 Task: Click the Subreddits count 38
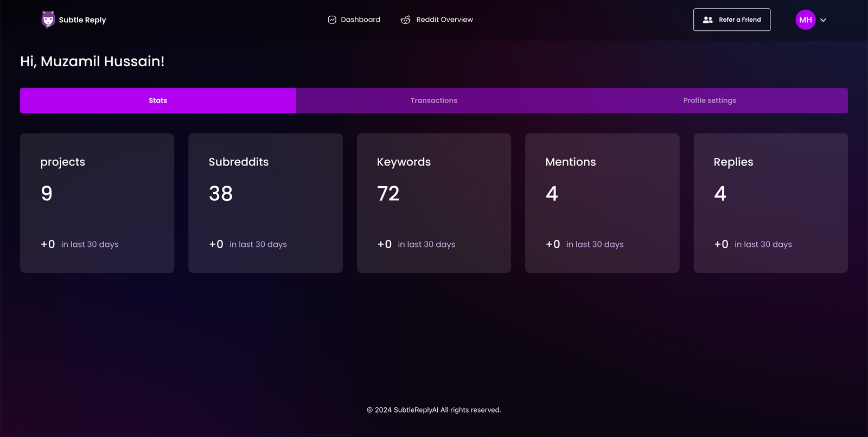tap(221, 193)
